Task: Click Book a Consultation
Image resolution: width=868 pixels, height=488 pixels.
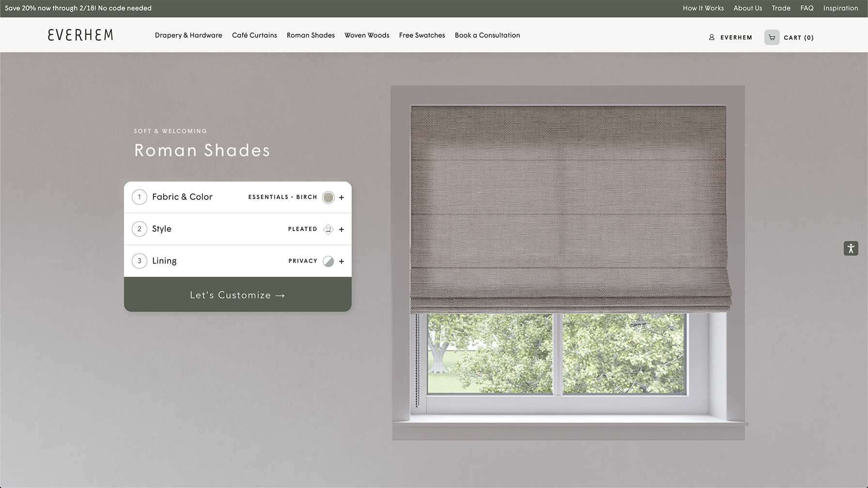Action: pyautogui.click(x=487, y=35)
